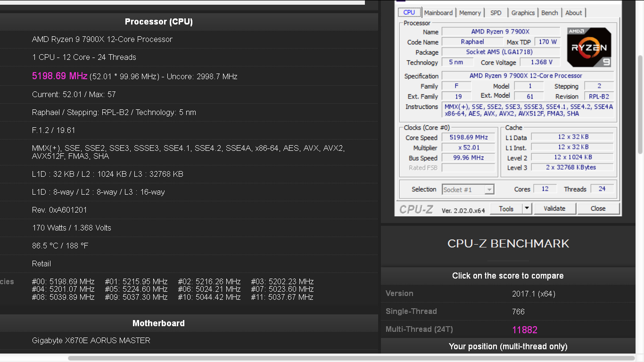Click the horizontal scrollbar at the bottom

[349, 358]
